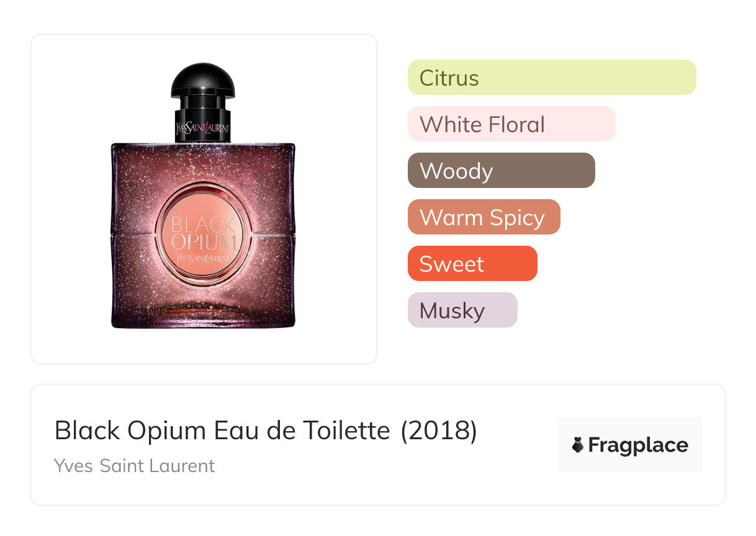Click the "Musky" label text
The height and width of the screenshot is (536, 756).
click(452, 311)
